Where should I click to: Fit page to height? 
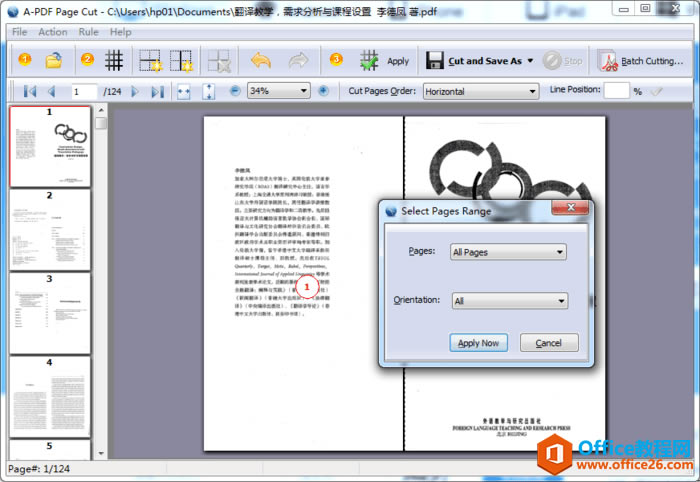pos(208,91)
